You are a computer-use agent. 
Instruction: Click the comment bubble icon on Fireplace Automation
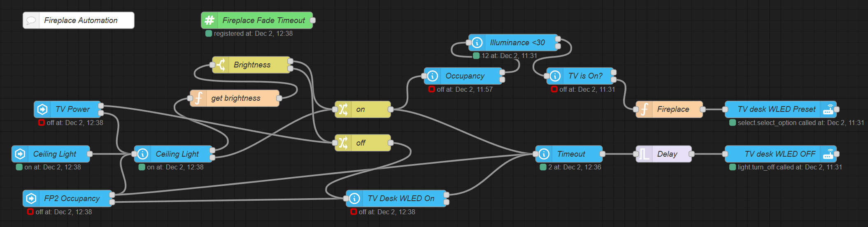(x=31, y=21)
